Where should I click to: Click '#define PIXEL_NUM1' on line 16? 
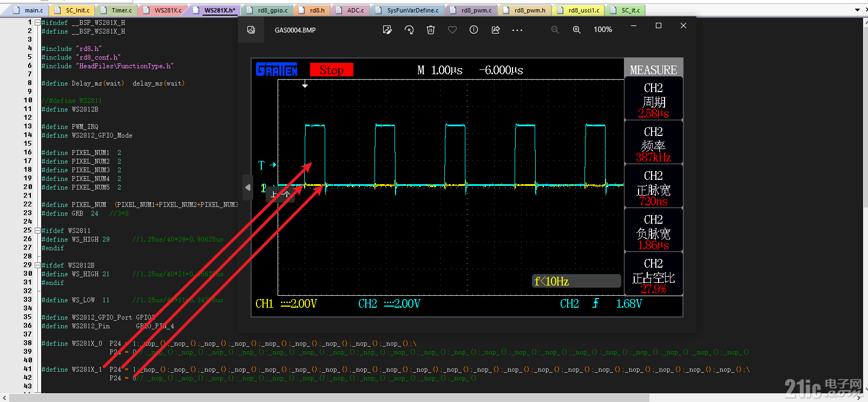[x=76, y=153]
